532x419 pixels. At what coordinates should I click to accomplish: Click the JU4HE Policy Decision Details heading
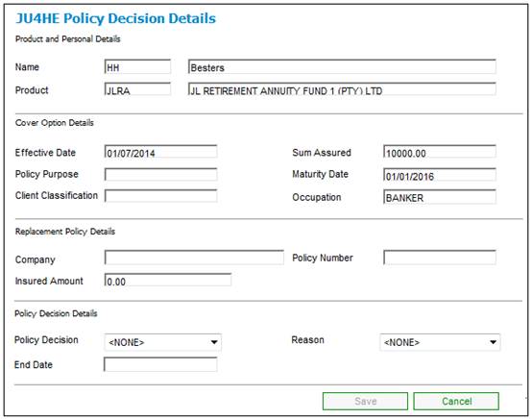(115, 18)
